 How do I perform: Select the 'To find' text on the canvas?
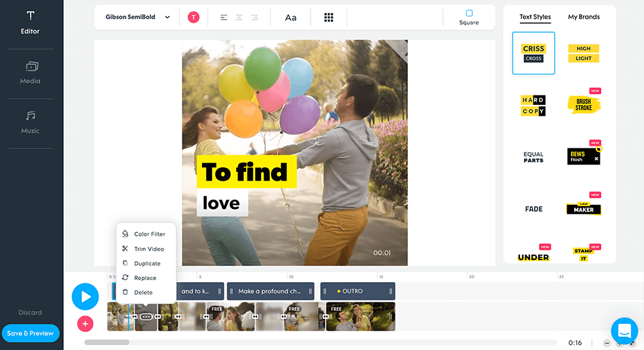pyautogui.click(x=246, y=171)
